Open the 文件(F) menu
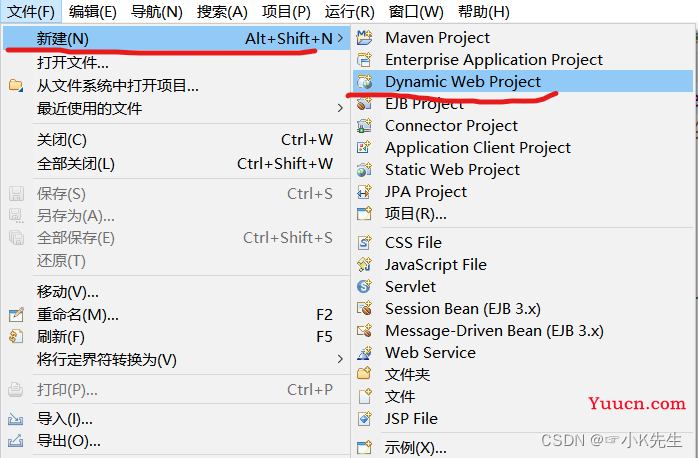This screenshot has height=458, width=698. [x=31, y=12]
